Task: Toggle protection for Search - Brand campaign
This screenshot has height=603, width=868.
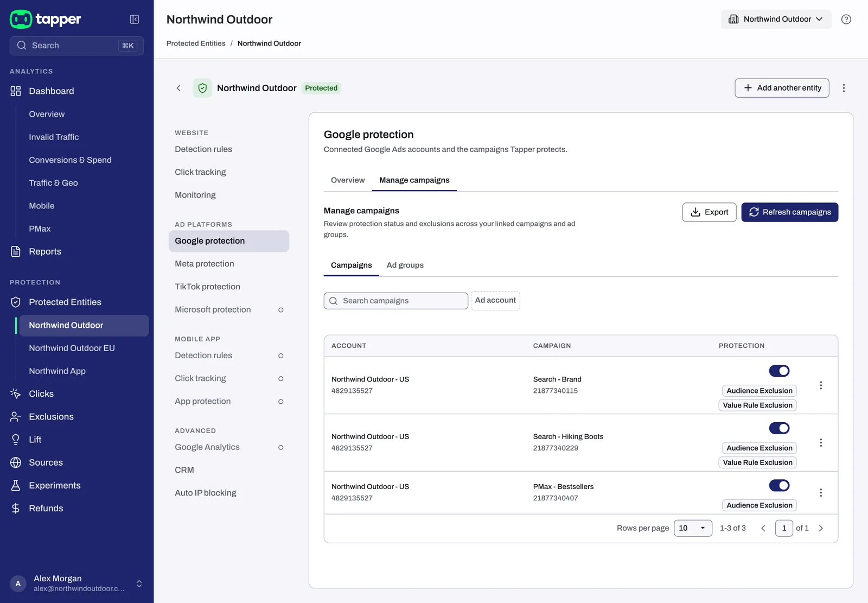Action: (x=779, y=371)
